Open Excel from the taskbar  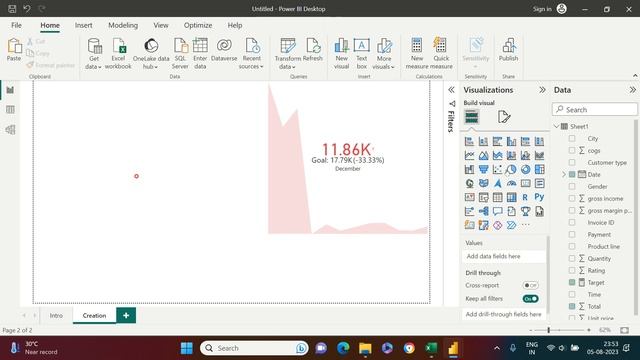431,348
